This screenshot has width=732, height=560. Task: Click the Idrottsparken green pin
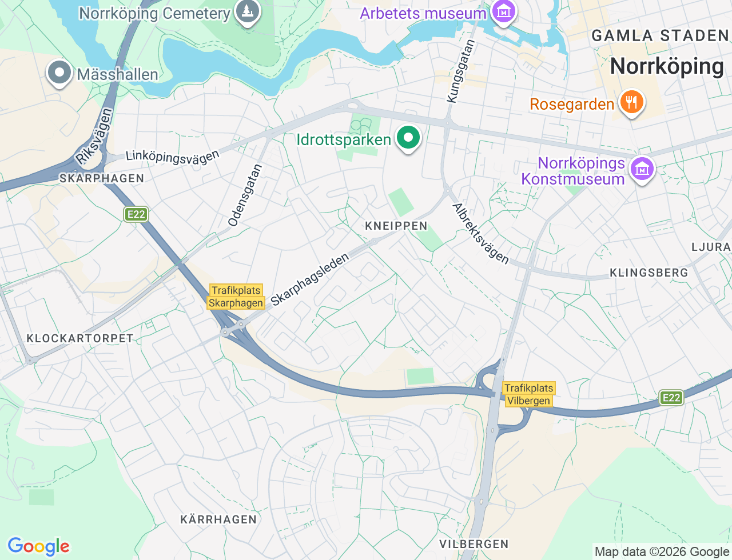point(408,138)
